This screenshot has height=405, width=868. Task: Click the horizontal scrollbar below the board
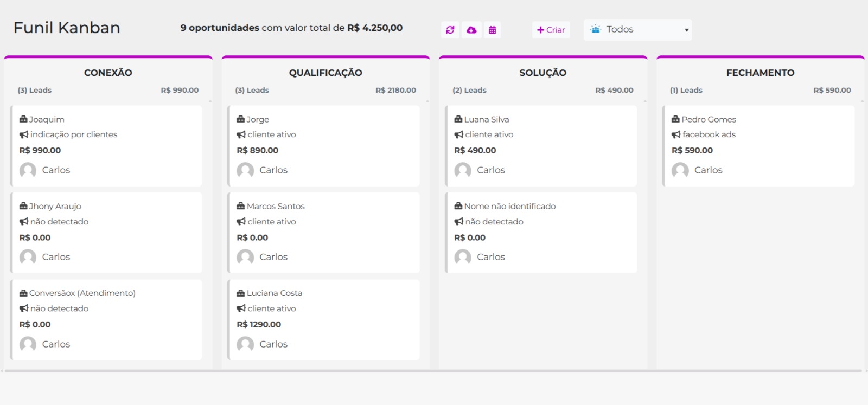[433, 371]
